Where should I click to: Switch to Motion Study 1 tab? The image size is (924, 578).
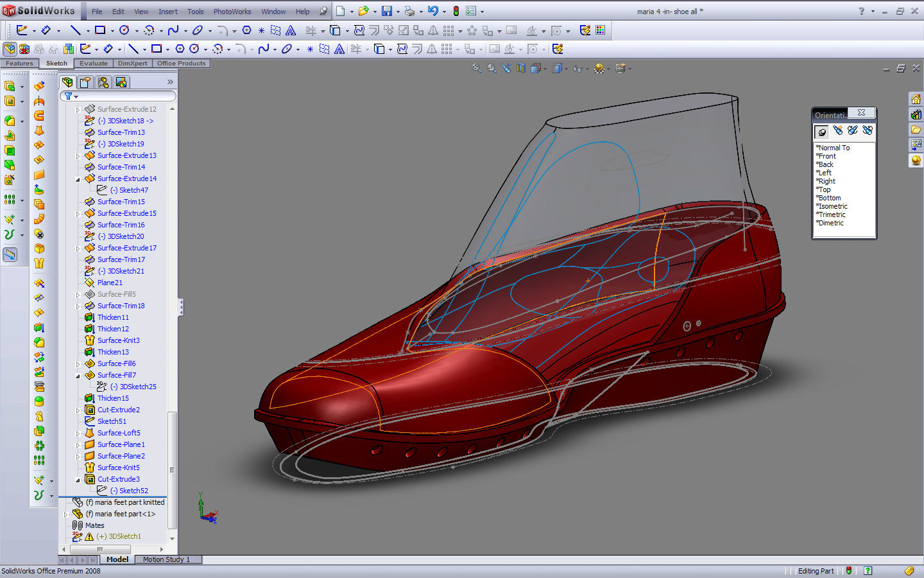pyautogui.click(x=166, y=559)
